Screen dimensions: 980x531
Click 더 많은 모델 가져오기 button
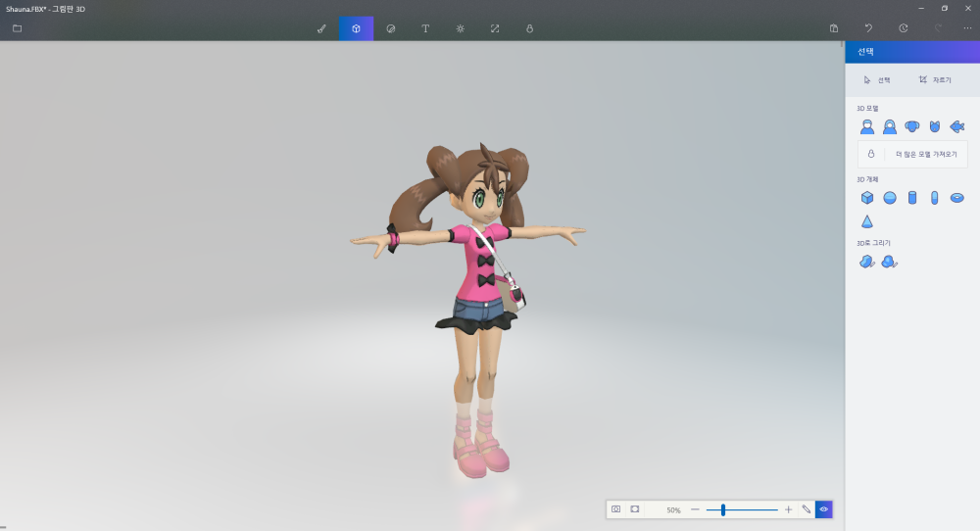pyautogui.click(x=912, y=154)
